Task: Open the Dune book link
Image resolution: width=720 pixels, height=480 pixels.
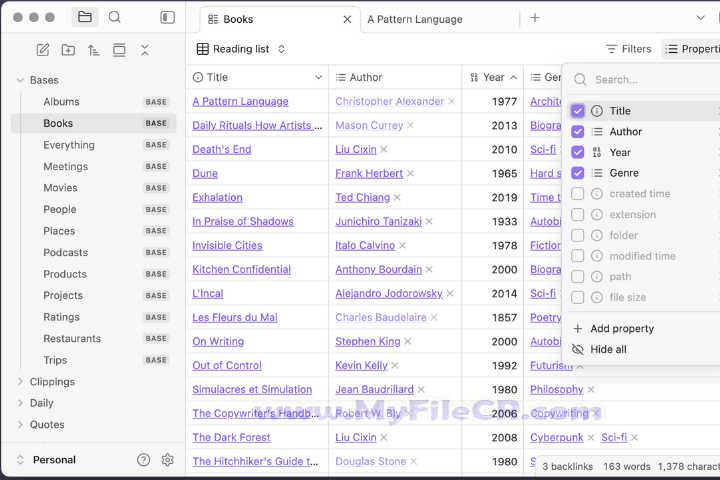Action: (204, 173)
